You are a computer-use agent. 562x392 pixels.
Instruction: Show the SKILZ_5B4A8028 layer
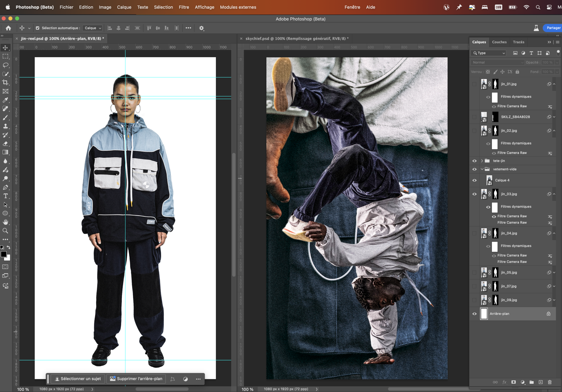pyautogui.click(x=474, y=117)
